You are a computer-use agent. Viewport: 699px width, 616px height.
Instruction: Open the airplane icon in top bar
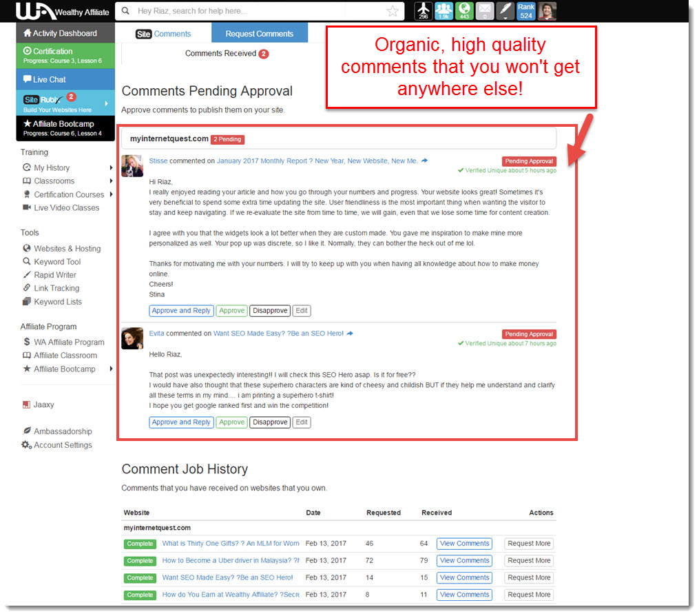(423, 11)
